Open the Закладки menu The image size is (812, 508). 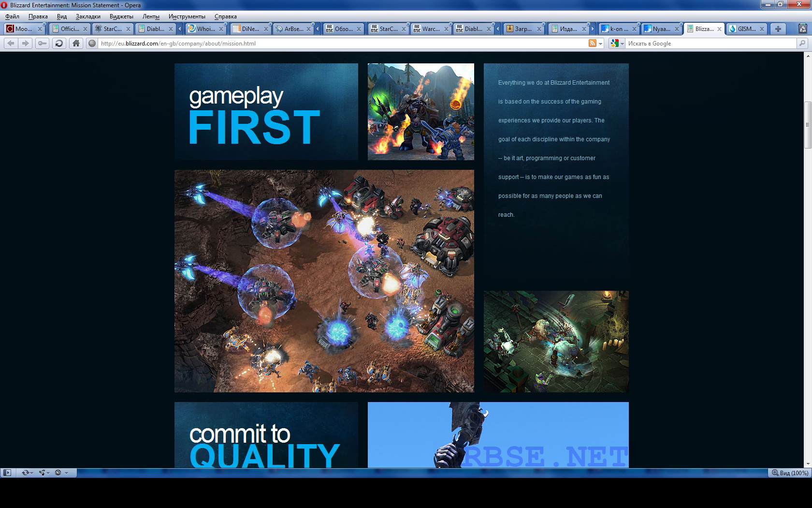(88, 16)
